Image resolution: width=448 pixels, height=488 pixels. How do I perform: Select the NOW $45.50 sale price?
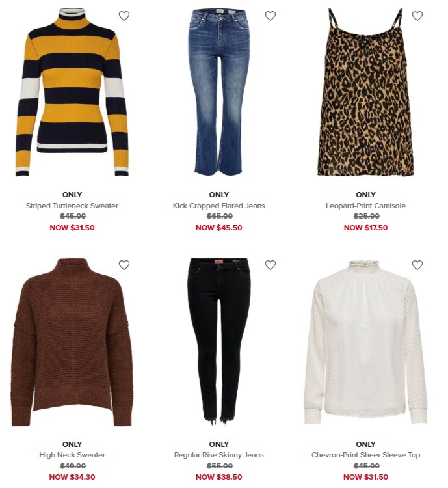218,228
